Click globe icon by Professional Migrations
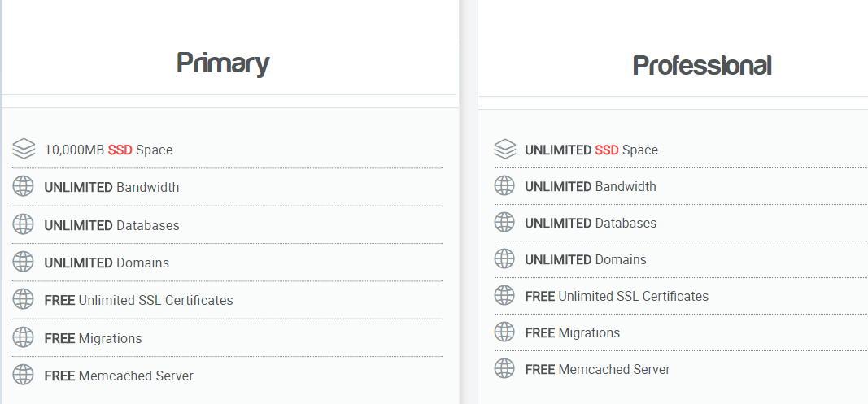868x404 pixels. 505,332
